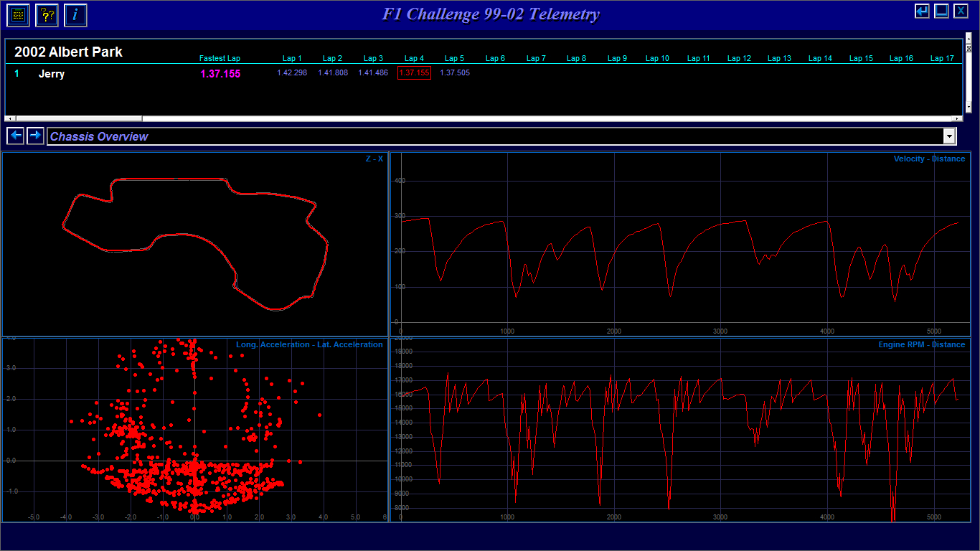Expand the Chassis Overview dropdown arrow
This screenshot has width=980, height=551.
[x=950, y=136]
